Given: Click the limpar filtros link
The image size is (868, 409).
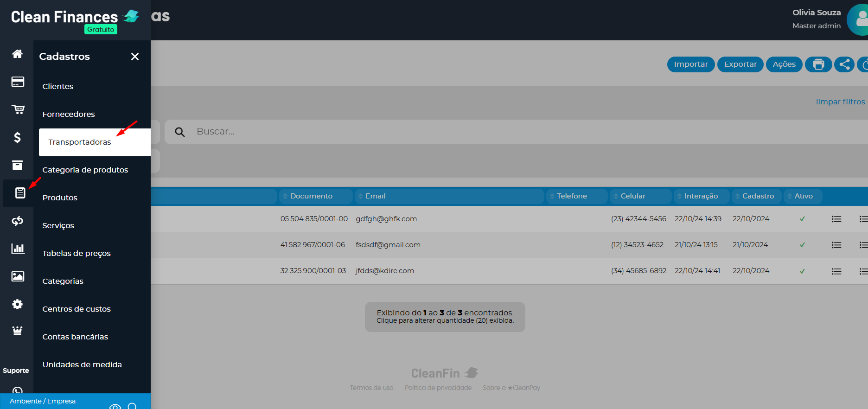Looking at the screenshot, I should [840, 102].
